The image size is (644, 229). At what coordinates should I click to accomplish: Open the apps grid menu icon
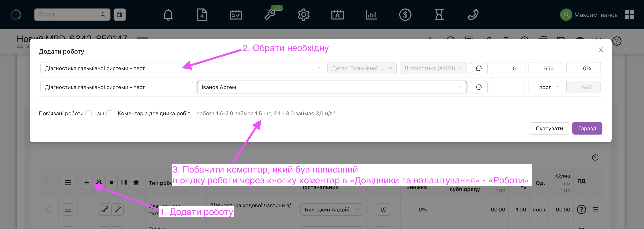pos(629,15)
